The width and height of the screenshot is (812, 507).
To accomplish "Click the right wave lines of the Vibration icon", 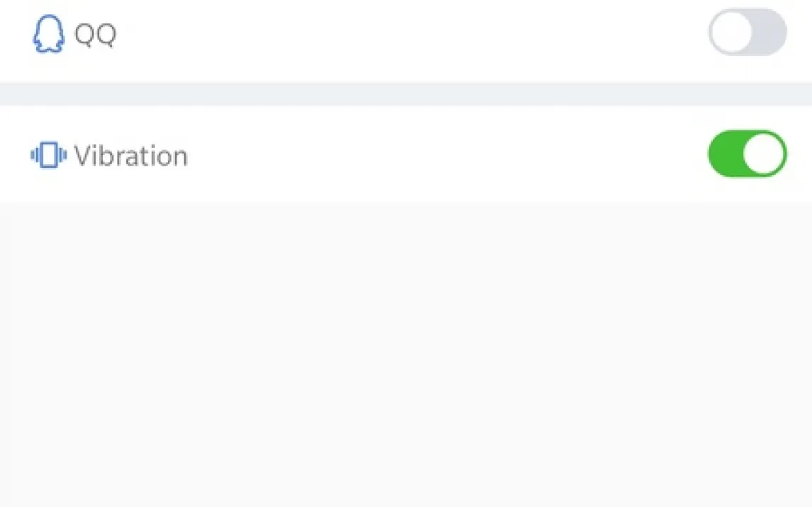I will pyautogui.click(x=63, y=155).
